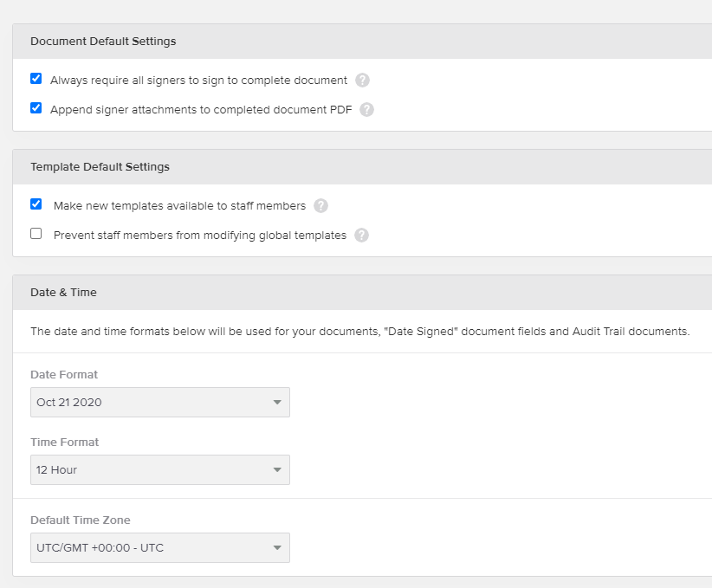The height and width of the screenshot is (588, 712).
Task: Click the date and time formats description text
Action: pos(359,332)
